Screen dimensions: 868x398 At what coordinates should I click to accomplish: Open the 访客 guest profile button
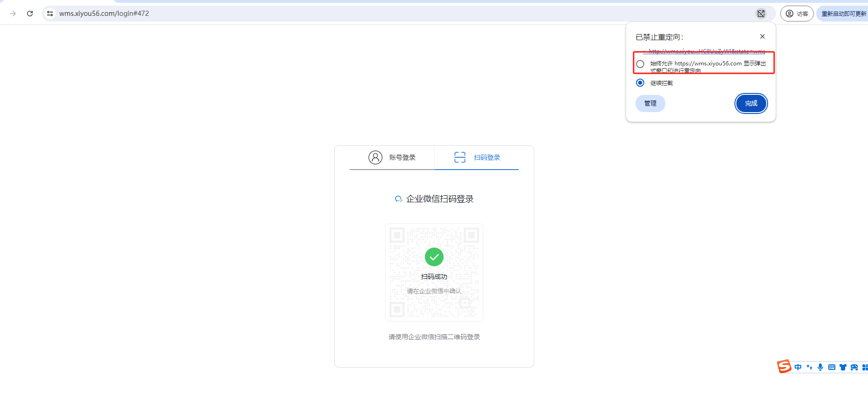[x=797, y=14]
